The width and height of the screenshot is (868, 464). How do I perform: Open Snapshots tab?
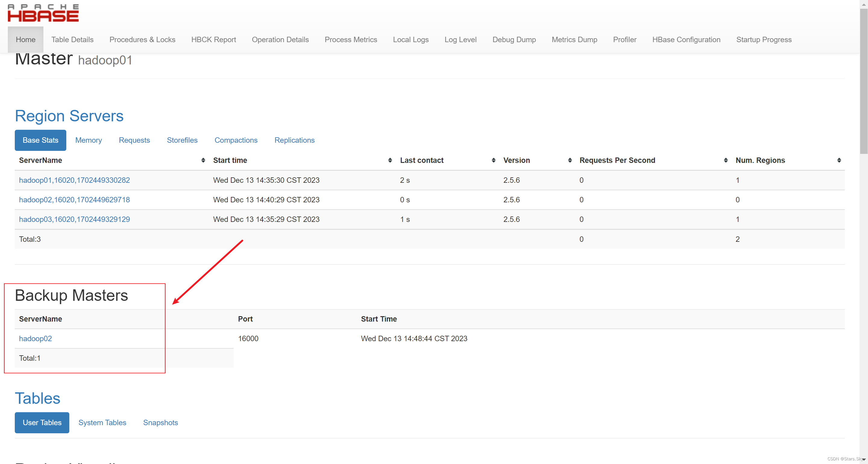160,422
